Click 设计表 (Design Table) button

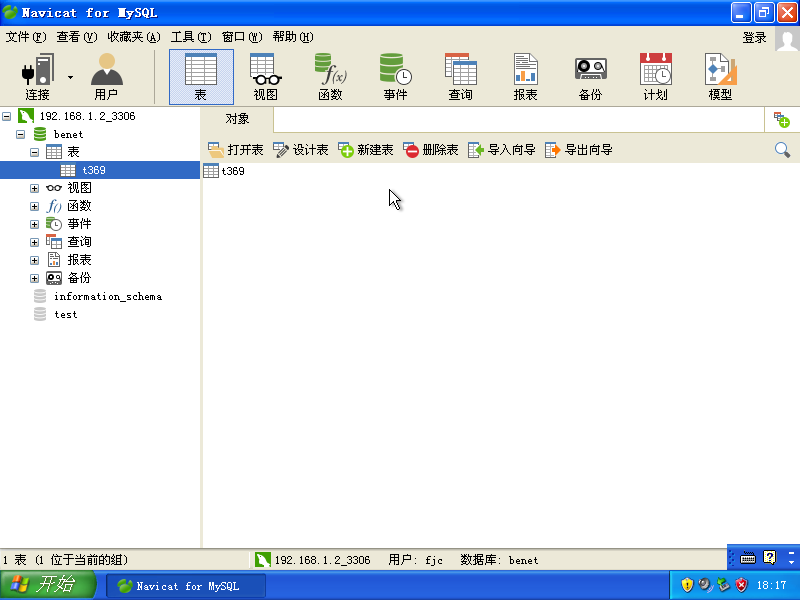tap(301, 149)
